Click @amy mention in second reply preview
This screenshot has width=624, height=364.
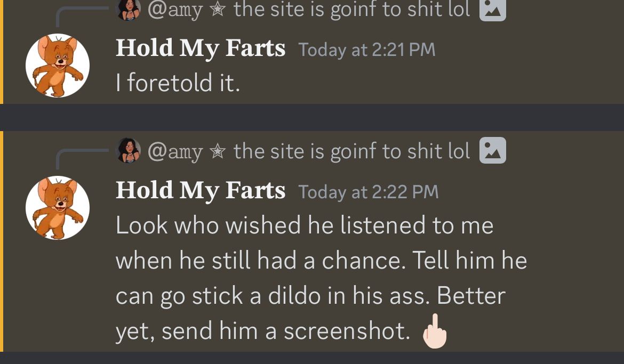(175, 152)
